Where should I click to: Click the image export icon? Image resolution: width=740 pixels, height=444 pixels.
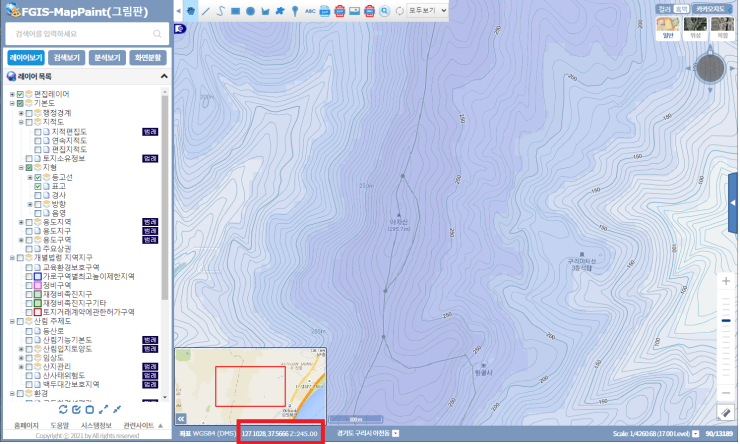point(354,11)
